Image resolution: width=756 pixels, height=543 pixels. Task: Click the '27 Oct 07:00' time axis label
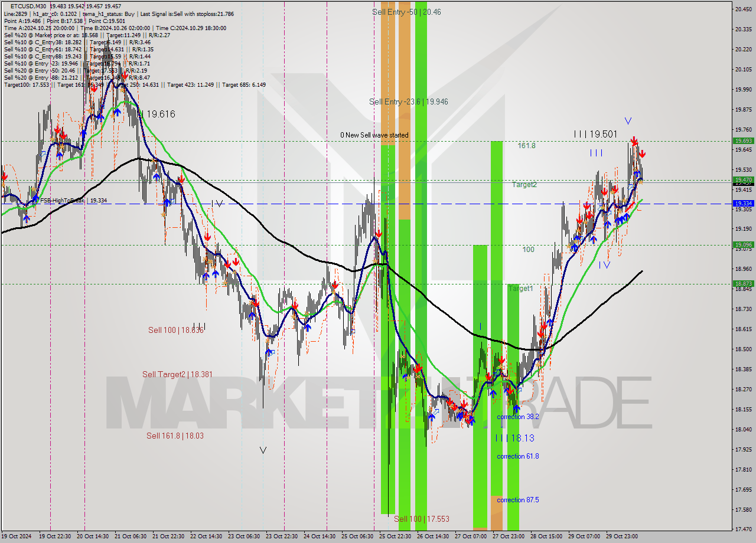tap(471, 537)
